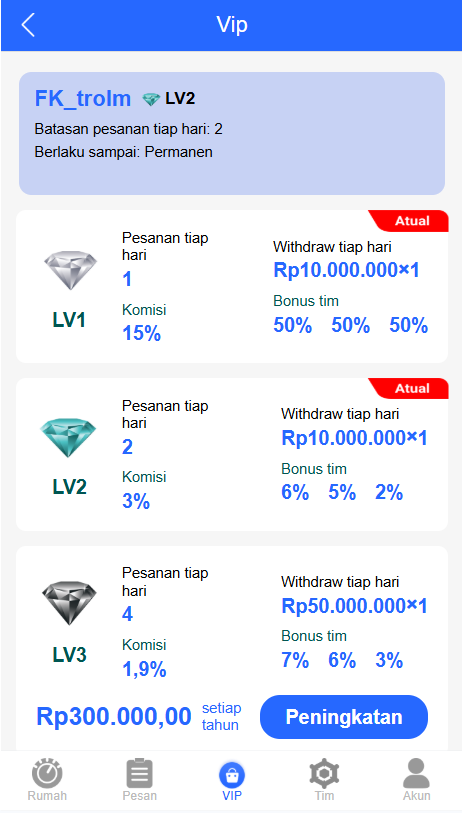Go back using the top-left arrow

point(28,25)
